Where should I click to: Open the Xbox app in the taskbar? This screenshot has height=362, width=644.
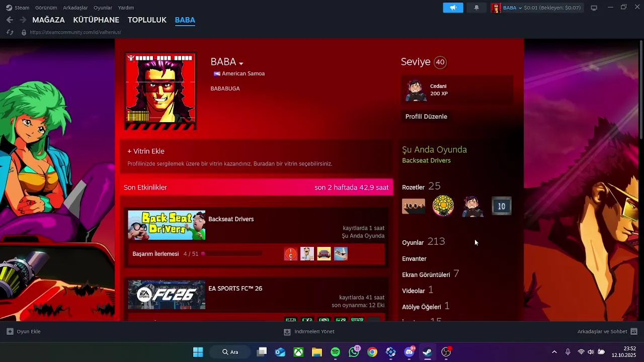click(299, 352)
